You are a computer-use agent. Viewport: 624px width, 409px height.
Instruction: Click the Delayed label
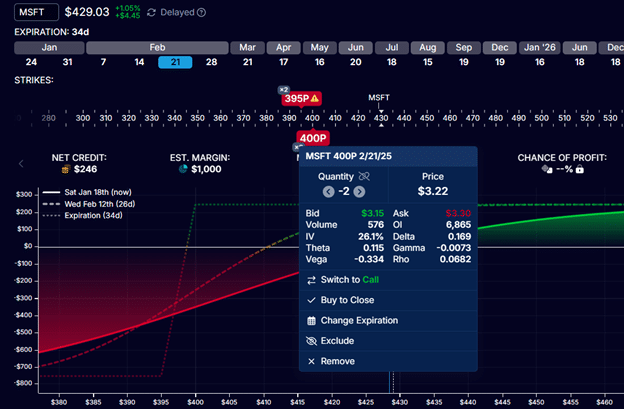[177, 13]
